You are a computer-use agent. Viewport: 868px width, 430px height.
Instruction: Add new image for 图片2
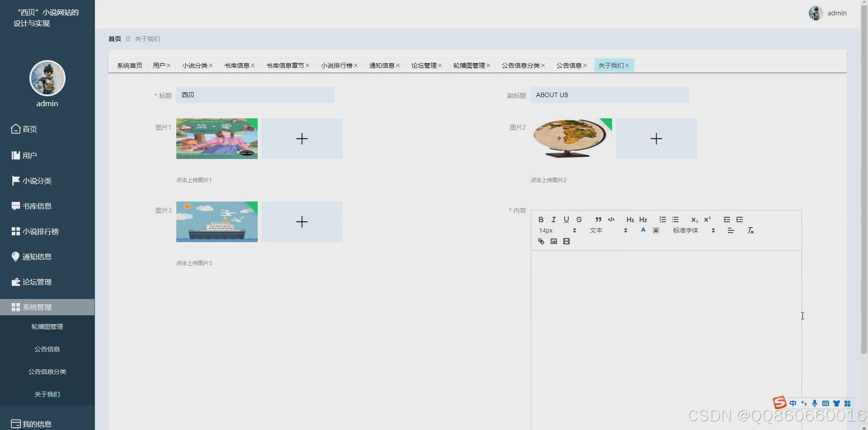pos(656,139)
